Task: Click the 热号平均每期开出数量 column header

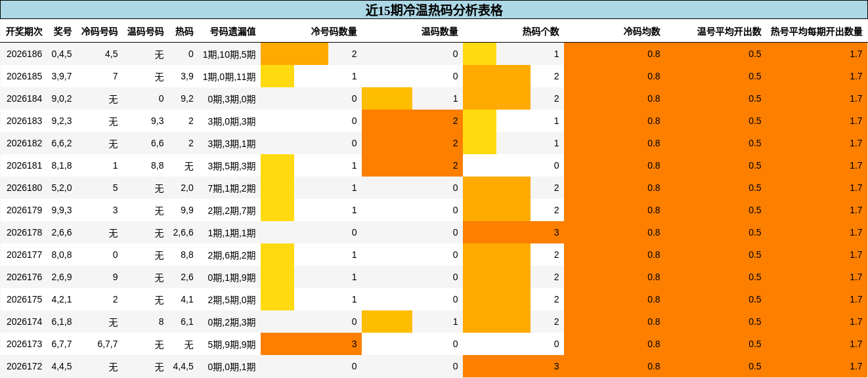Action: [817, 31]
